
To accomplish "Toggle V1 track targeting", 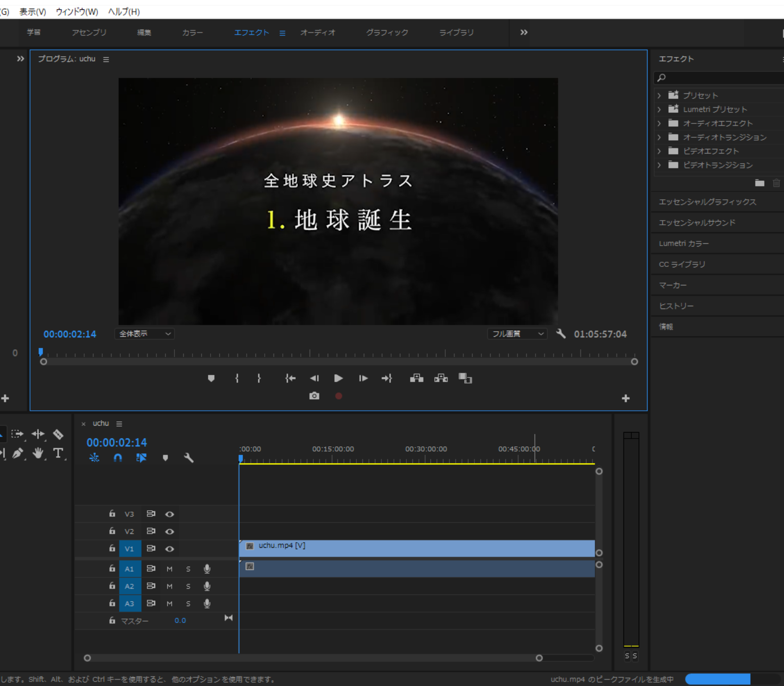I will (x=130, y=549).
